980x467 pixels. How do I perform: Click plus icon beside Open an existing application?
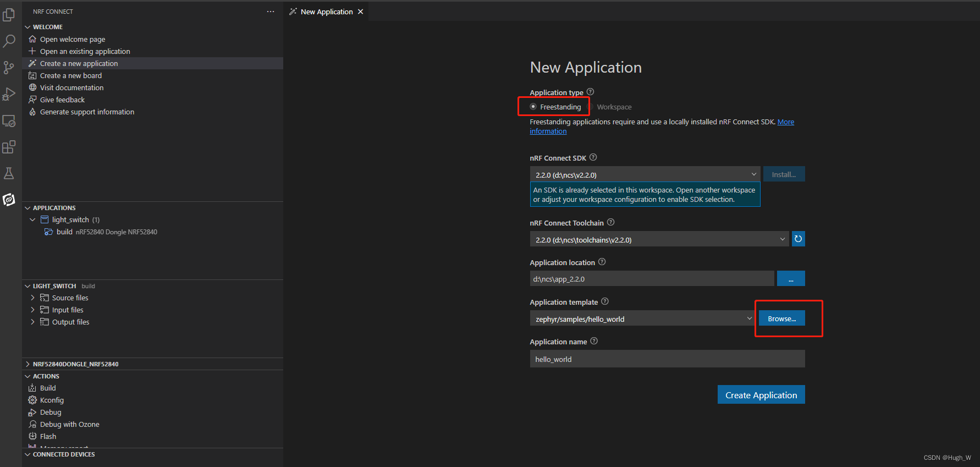pos(32,51)
